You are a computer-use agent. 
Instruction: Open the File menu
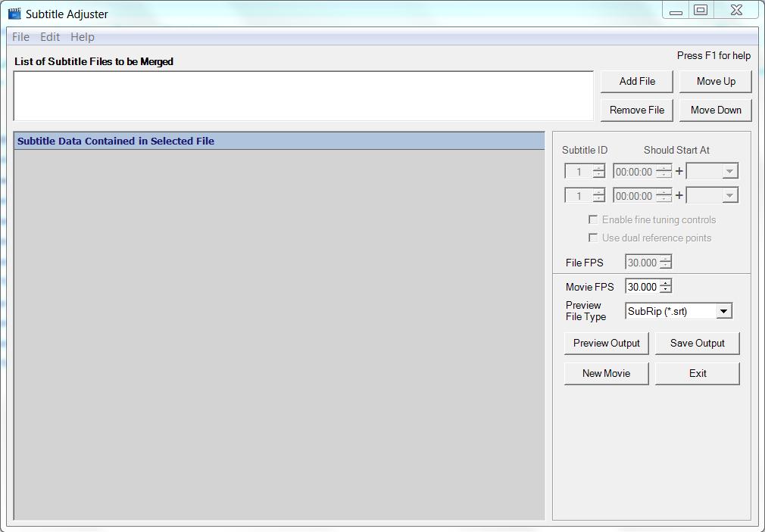(20, 37)
